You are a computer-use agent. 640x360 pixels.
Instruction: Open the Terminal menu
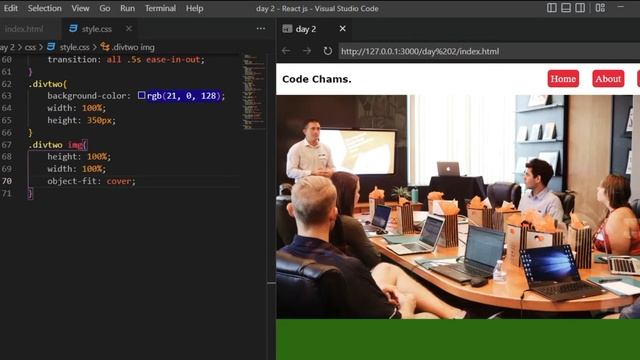[x=160, y=8]
